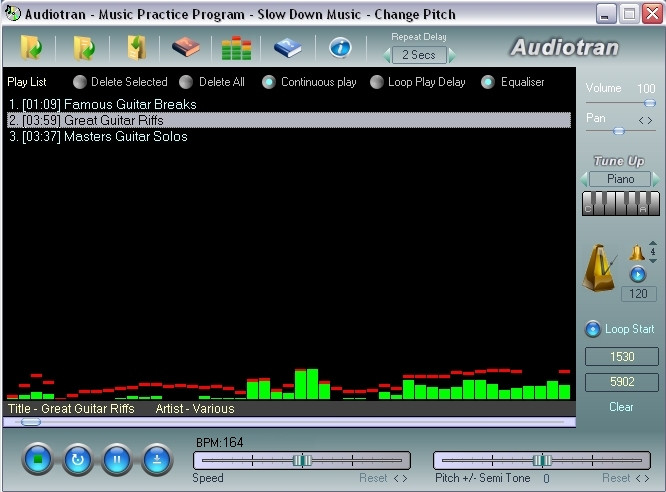The image size is (666, 492).
Task: Click the Pitch fine-adjust arrows
Action: [x=642, y=478]
